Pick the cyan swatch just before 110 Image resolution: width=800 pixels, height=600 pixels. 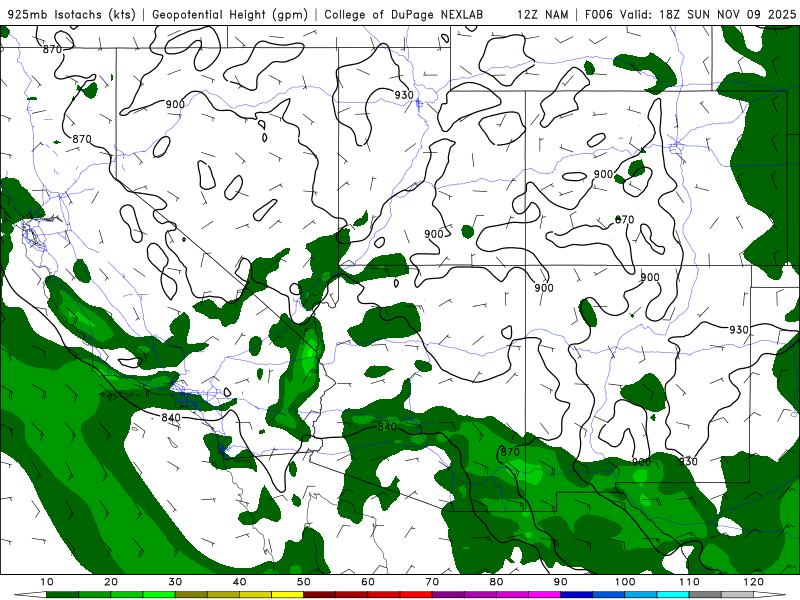673,595
